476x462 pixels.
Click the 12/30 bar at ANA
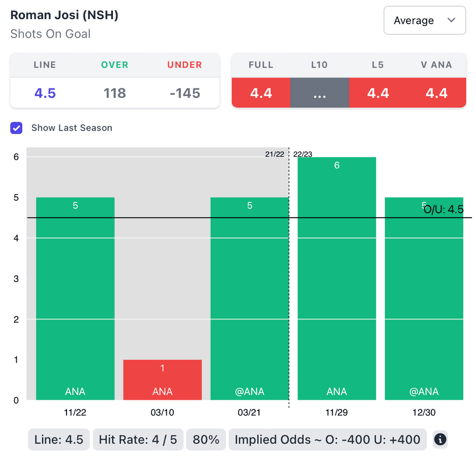[x=424, y=298]
